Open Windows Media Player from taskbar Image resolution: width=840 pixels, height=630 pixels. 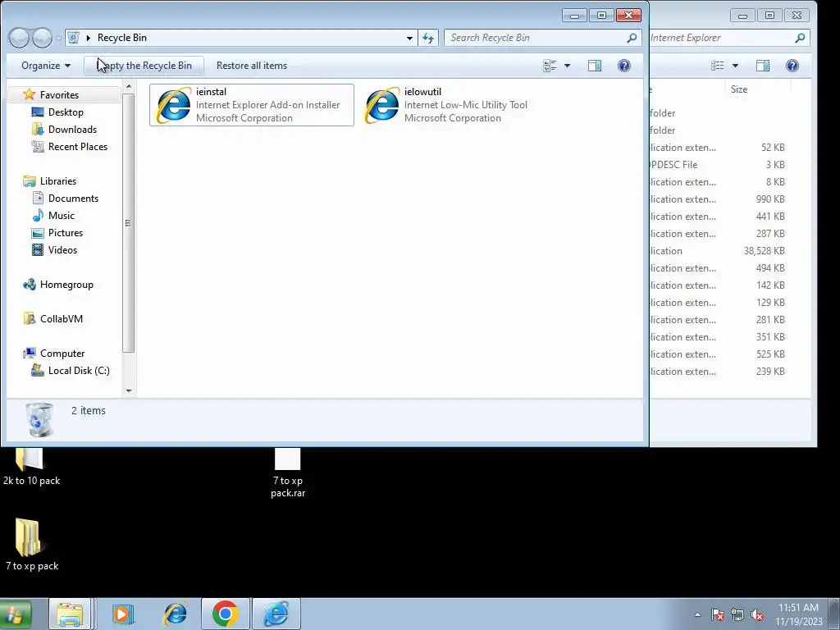[x=123, y=614]
